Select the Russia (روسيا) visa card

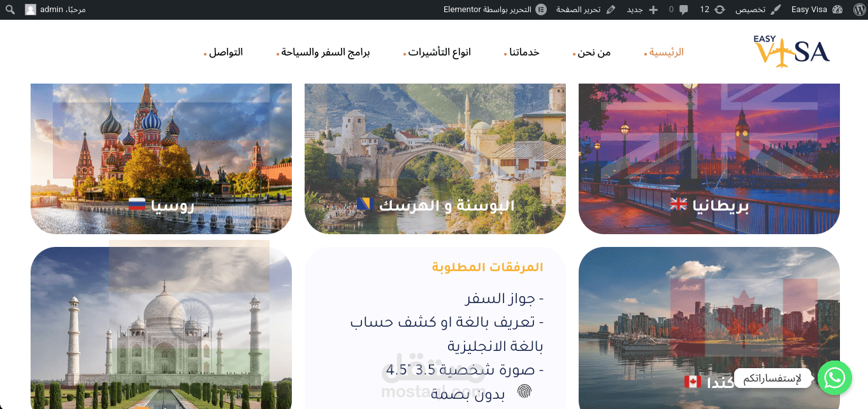pyautogui.click(x=161, y=158)
